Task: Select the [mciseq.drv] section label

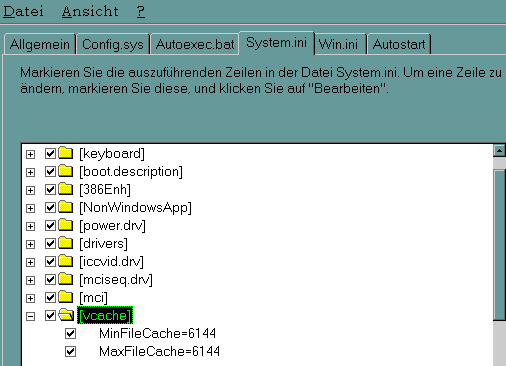Action: (116, 280)
